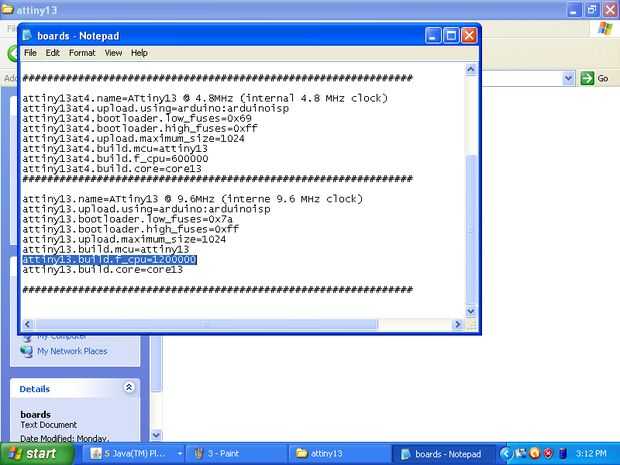Click the line attiny13at4.bootloader.high_fuses=0xff
This screenshot has width=620, height=465.
140,128
